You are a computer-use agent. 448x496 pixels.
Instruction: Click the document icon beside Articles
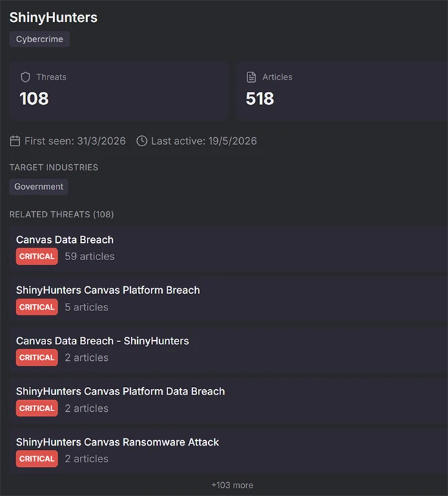(251, 77)
